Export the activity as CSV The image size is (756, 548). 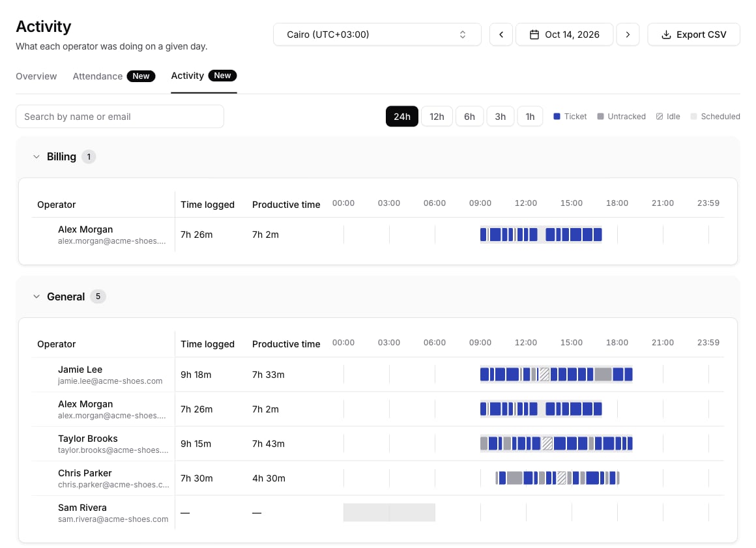pyautogui.click(x=694, y=35)
